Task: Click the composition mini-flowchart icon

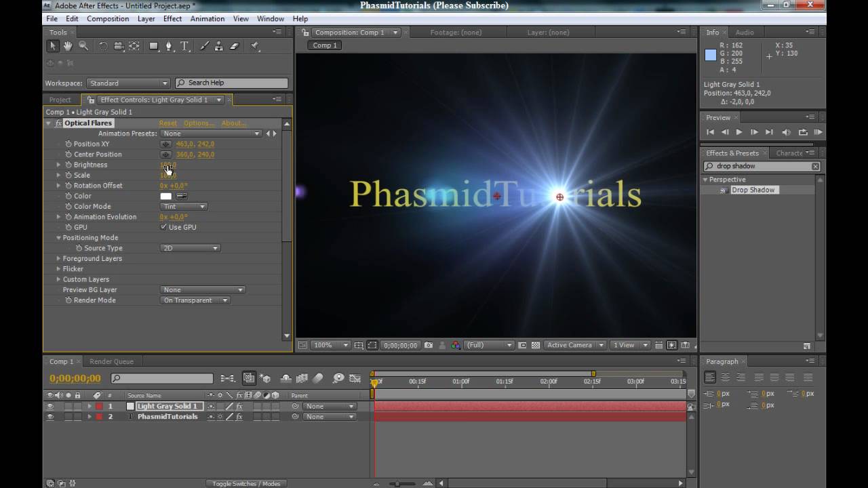Action: click(x=229, y=378)
